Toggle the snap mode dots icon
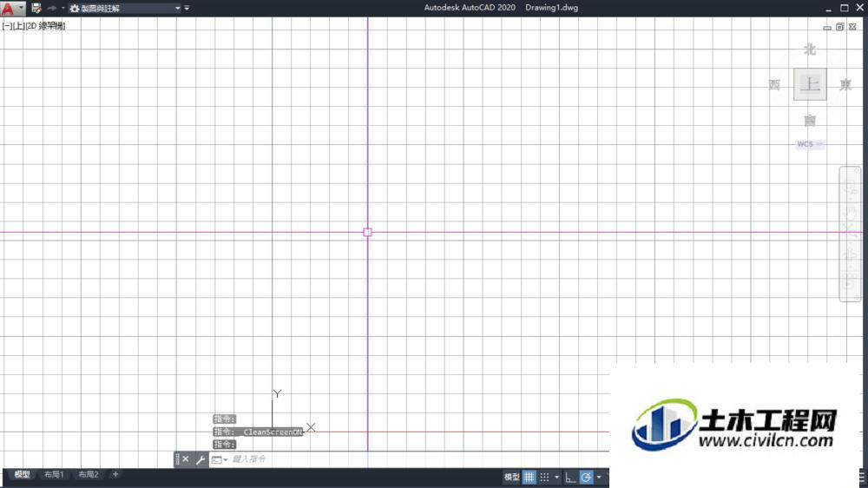Viewport: 868px width, 488px height. click(x=545, y=477)
